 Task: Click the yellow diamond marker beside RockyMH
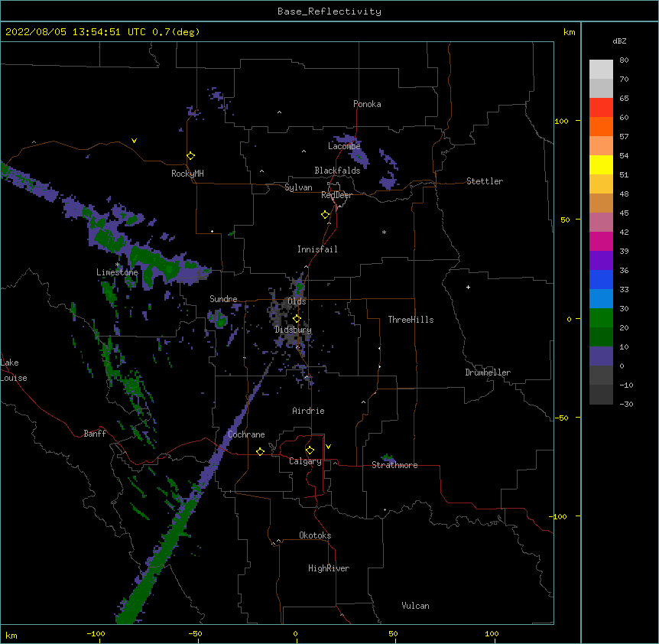coord(190,156)
